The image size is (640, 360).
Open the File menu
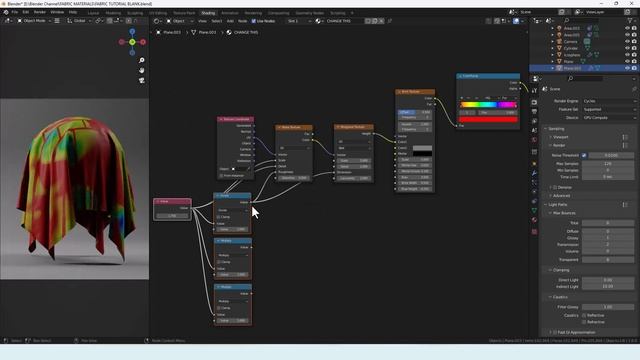click(15, 12)
